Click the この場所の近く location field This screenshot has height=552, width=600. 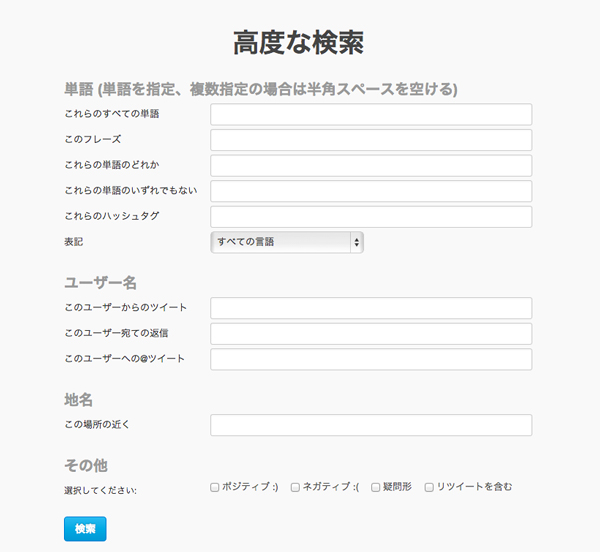coord(370,425)
